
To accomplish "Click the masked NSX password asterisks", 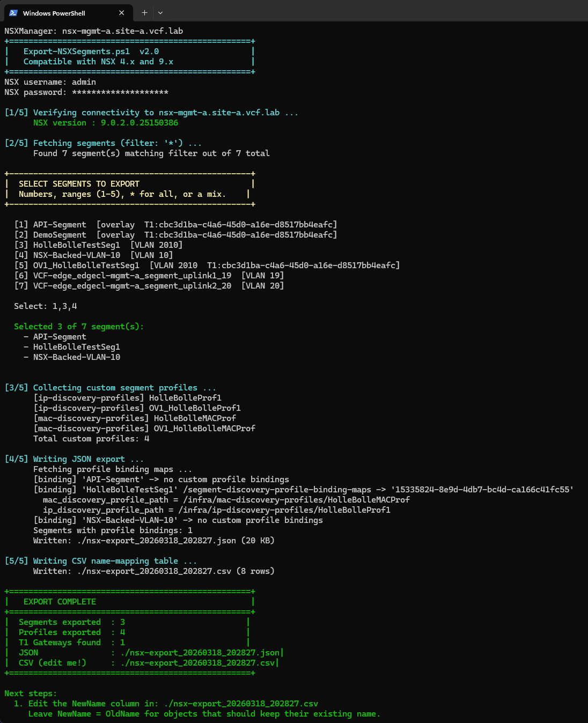I will point(120,92).
